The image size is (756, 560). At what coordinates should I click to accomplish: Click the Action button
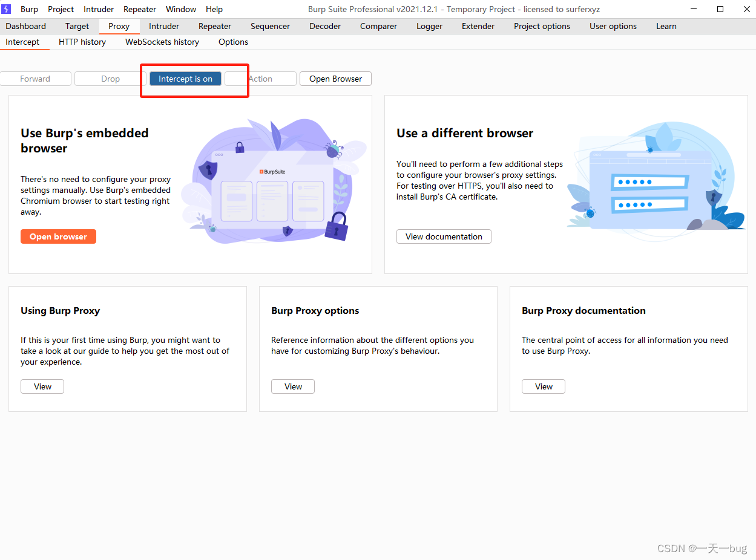tap(260, 79)
